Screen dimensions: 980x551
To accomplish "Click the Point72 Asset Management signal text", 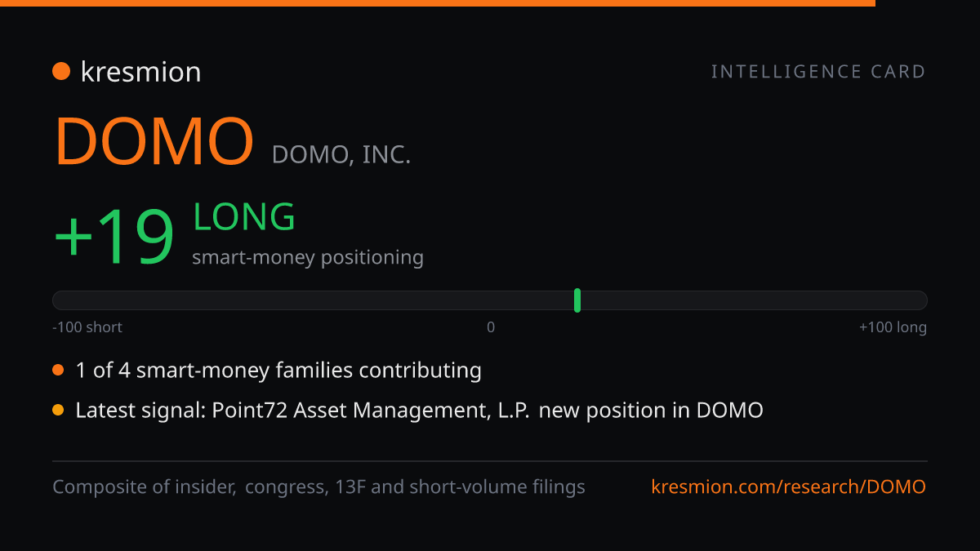I will [x=419, y=411].
